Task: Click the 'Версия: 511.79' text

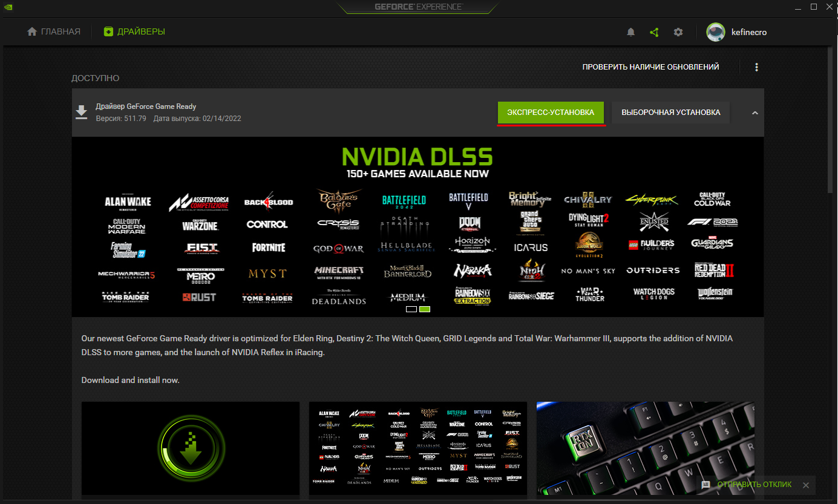Action: tap(121, 119)
